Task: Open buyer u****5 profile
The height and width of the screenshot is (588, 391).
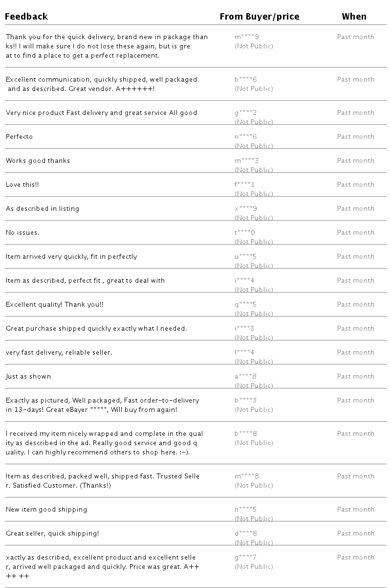Action: [245, 256]
